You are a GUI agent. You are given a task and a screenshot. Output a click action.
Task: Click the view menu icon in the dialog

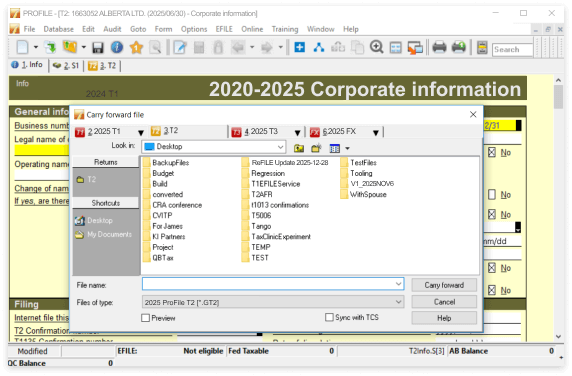point(335,148)
